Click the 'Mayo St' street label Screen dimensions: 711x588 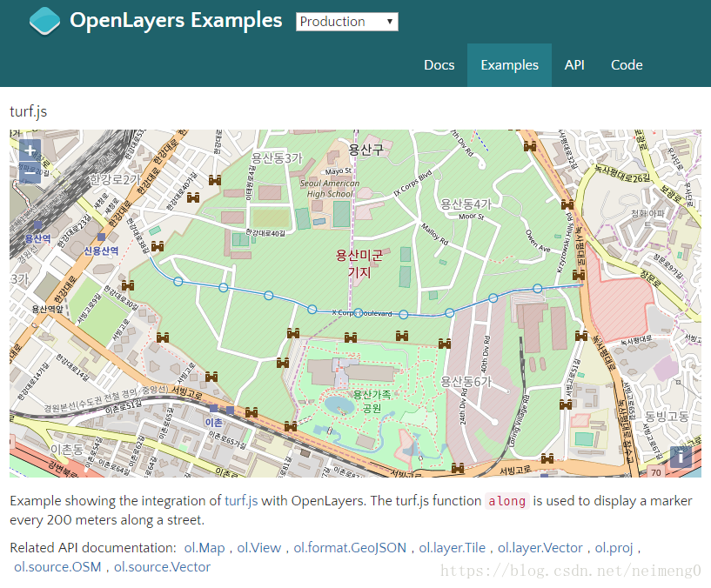(x=339, y=171)
